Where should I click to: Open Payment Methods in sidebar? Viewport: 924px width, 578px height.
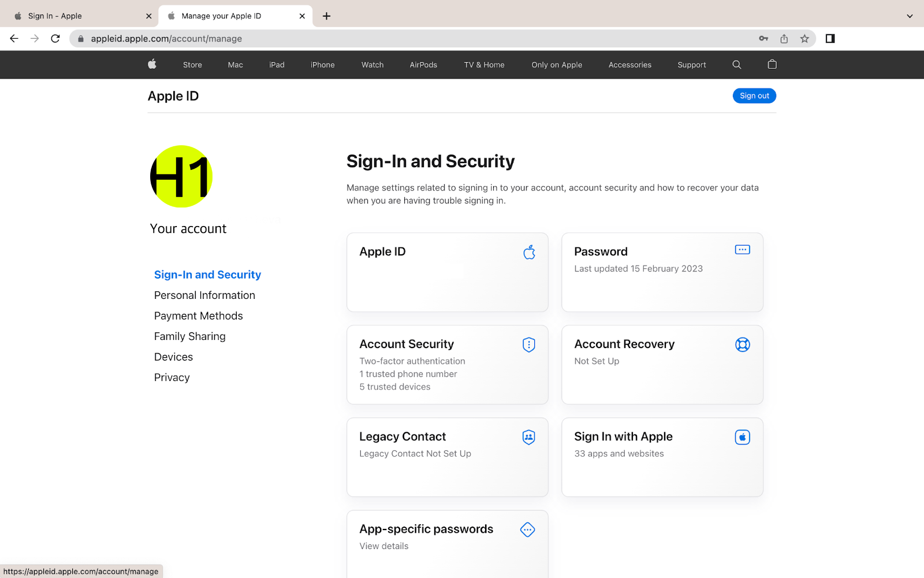click(198, 316)
